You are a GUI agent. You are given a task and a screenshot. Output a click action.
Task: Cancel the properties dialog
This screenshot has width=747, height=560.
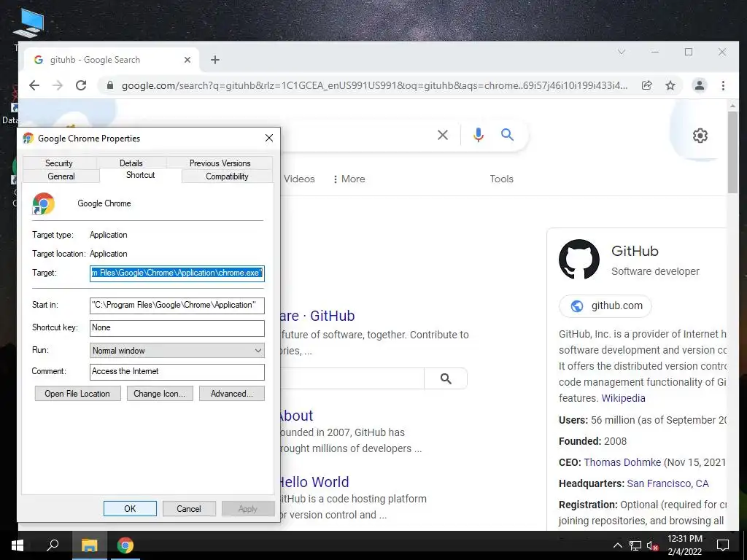click(x=189, y=508)
